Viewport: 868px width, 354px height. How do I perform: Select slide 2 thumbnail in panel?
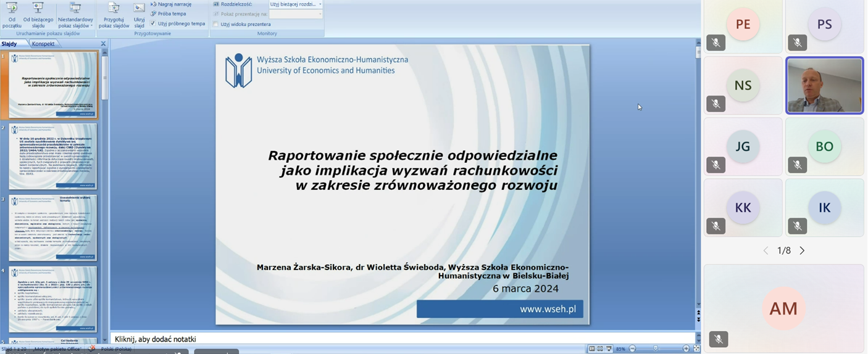tap(53, 156)
